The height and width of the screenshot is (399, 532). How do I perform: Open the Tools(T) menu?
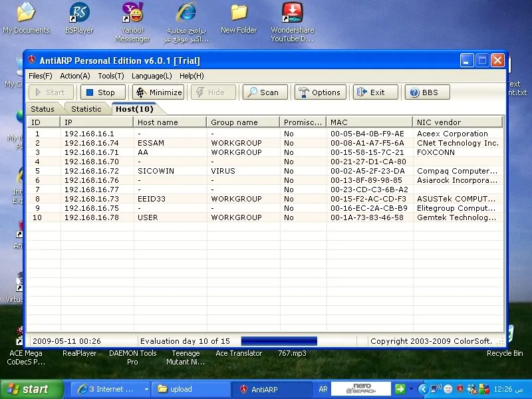point(111,76)
